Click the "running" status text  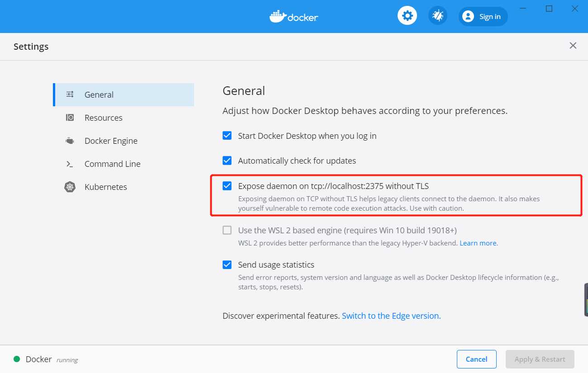[67, 360]
